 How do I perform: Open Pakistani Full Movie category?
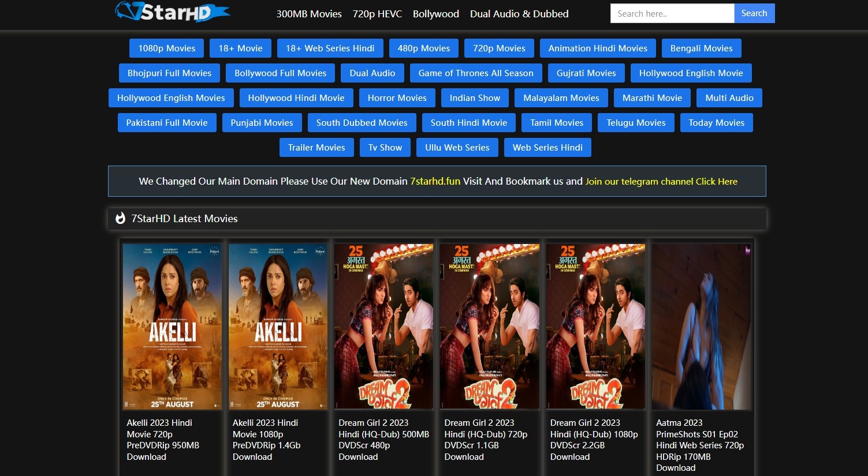click(x=167, y=123)
